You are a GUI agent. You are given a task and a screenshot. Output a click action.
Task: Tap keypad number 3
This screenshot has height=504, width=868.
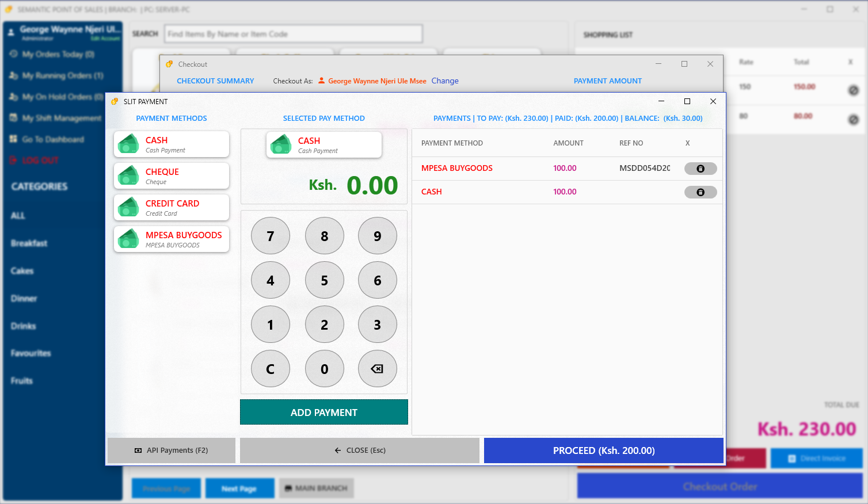pyautogui.click(x=378, y=325)
